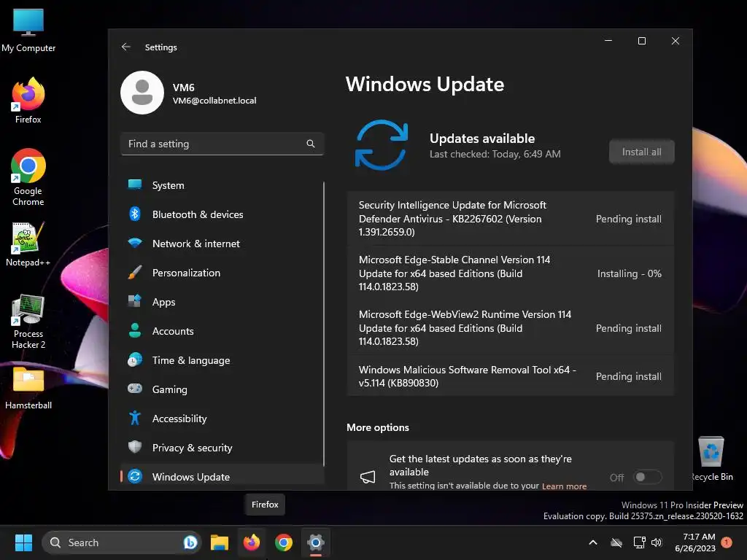Click the OneDrive cloud tray icon
This screenshot has height=560, width=747.
coord(616,542)
